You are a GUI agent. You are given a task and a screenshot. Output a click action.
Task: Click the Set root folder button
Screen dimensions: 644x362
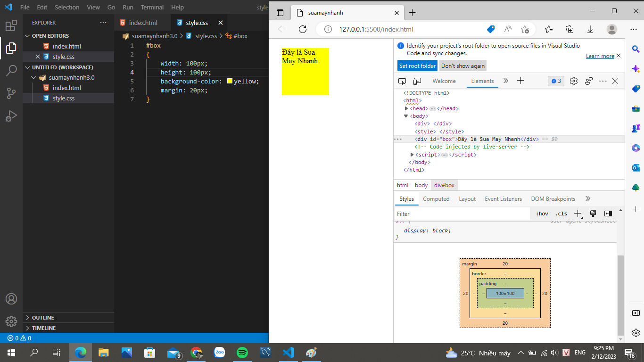click(417, 66)
